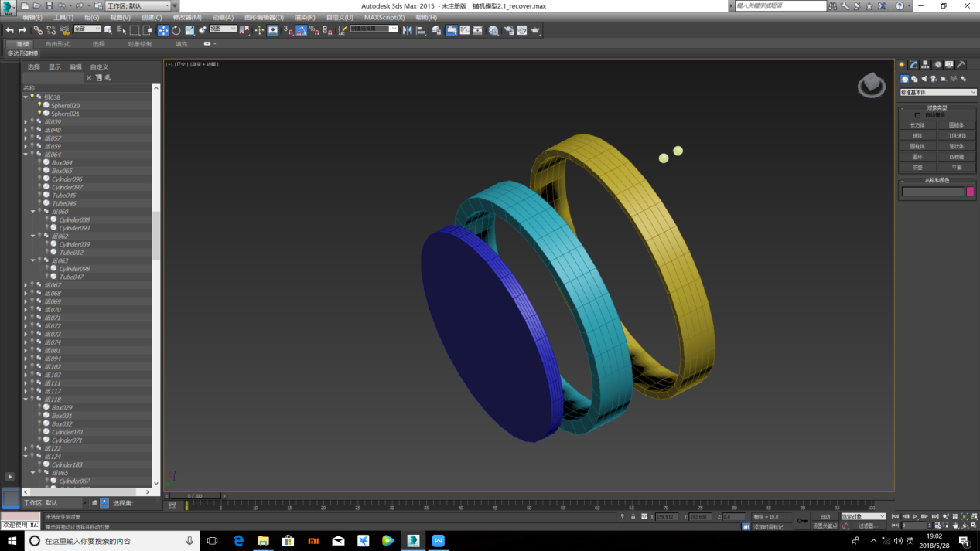Click the ViewCube in viewport

pos(871,84)
